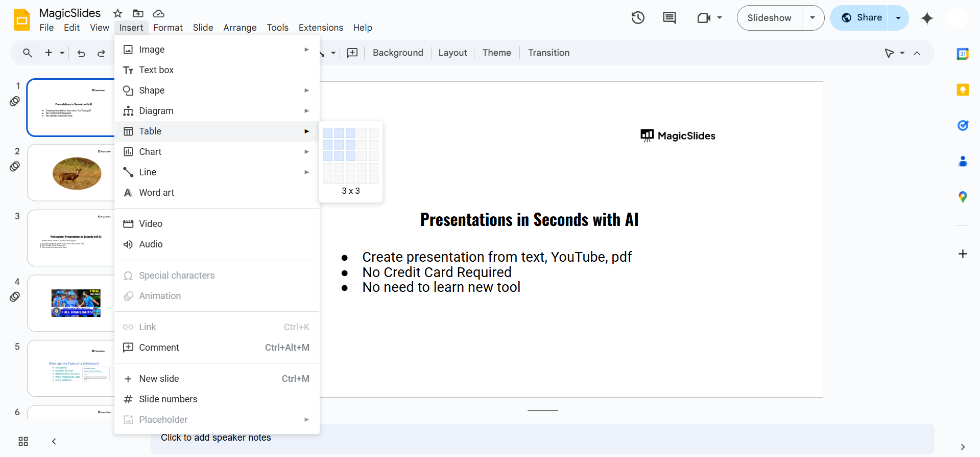Choose Word art in Insert menu

[x=156, y=193]
